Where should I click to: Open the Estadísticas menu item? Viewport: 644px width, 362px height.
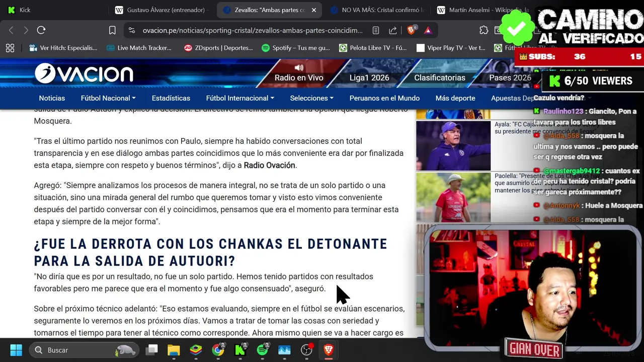pos(171,98)
